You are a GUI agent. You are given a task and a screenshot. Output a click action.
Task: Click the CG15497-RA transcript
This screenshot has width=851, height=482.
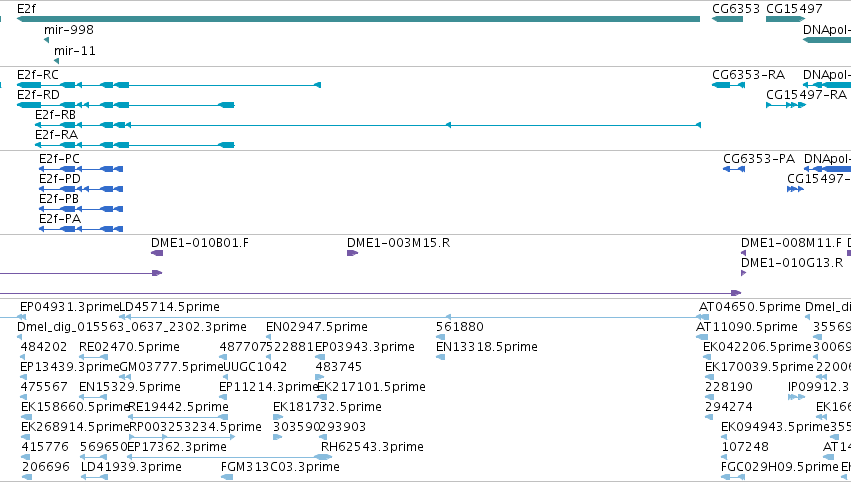click(x=786, y=105)
